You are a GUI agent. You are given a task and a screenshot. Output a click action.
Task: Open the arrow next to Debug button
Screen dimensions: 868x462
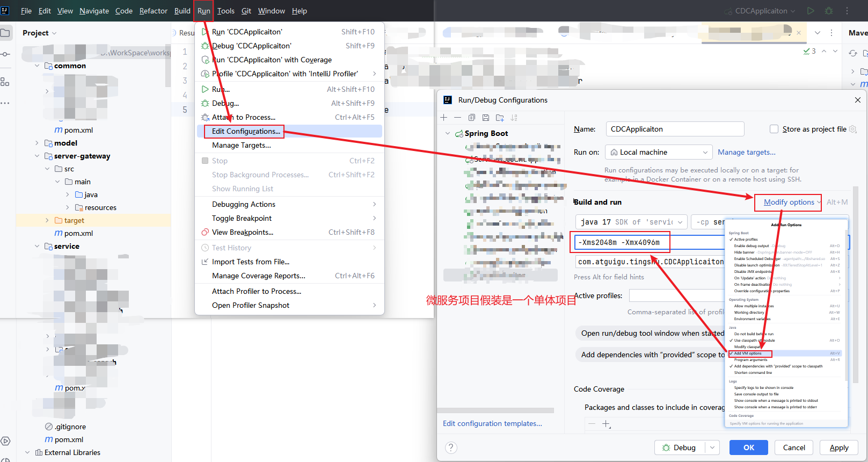712,447
